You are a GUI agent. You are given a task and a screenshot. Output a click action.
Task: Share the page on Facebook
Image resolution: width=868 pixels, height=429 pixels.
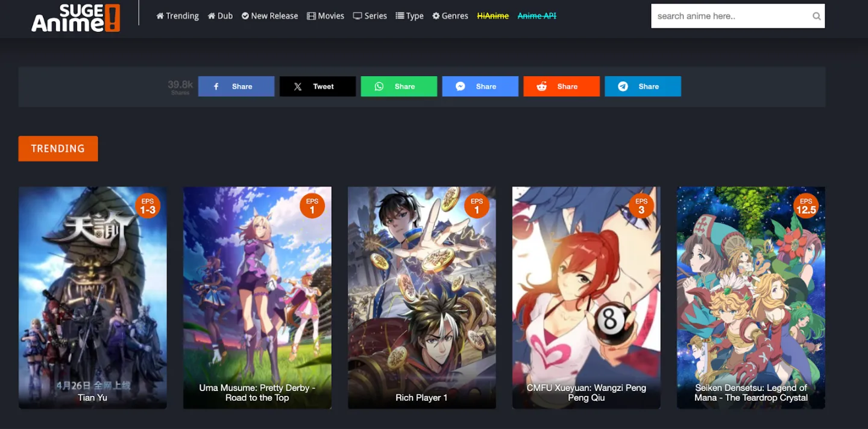236,86
